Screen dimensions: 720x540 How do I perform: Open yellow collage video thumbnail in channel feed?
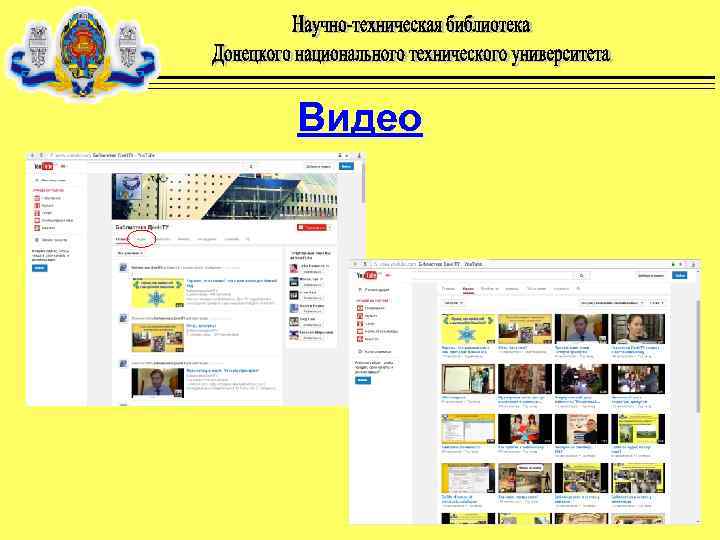tap(158, 338)
